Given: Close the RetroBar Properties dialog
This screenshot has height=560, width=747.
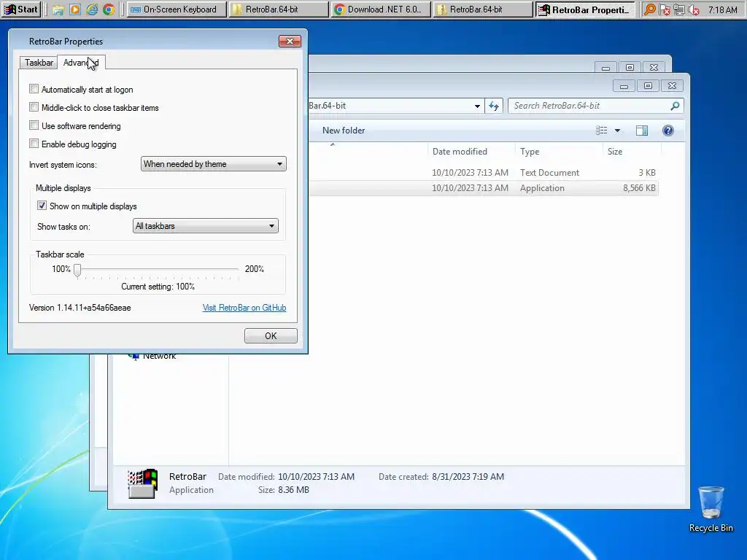Looking at the screenshot, I should pos(290,42).
